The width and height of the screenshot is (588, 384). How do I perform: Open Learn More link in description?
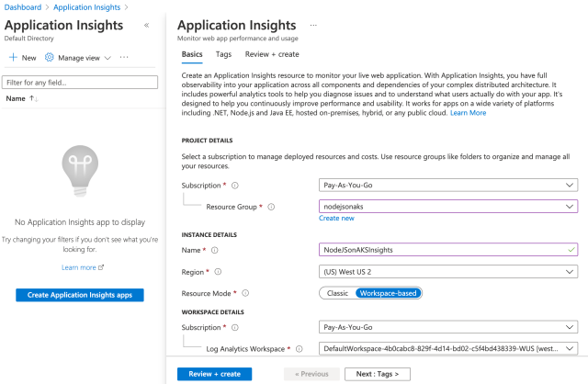click(468, 113)
